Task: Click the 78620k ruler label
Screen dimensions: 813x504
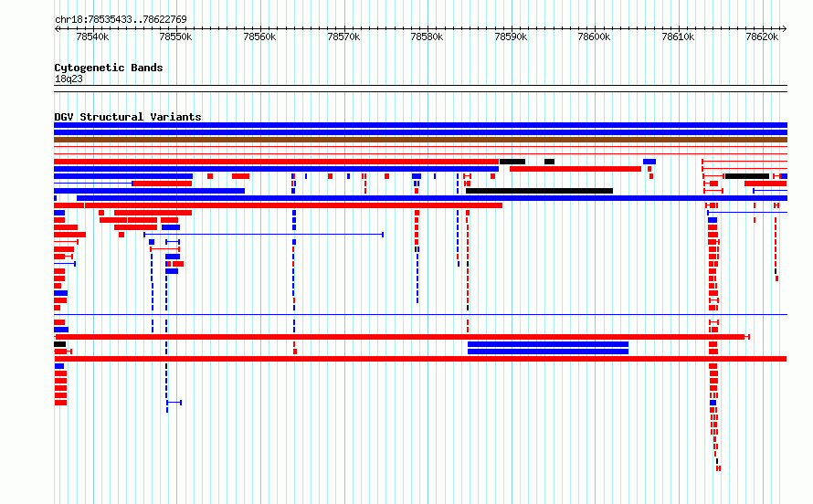Action: point(762,37)
